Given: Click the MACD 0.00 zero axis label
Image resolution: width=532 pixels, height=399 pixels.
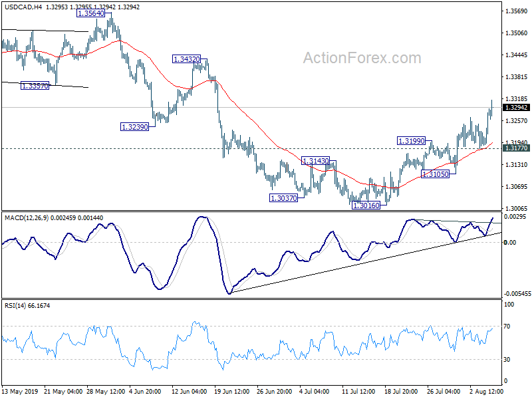Looking at the screenshot, I should point(510,242).
